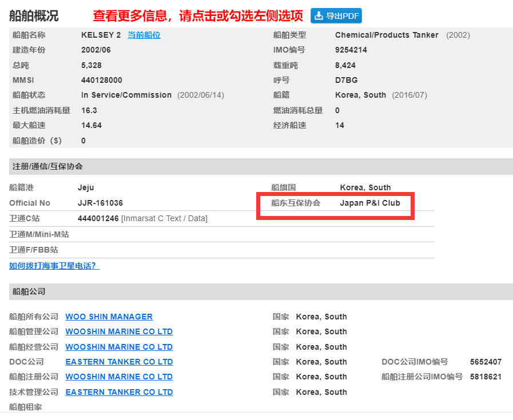Image resolution: width=513 pixels, height=420 pixels.
Task: Click WOOSHIN MARINE CO LTD operating company link
Action: 119,347
